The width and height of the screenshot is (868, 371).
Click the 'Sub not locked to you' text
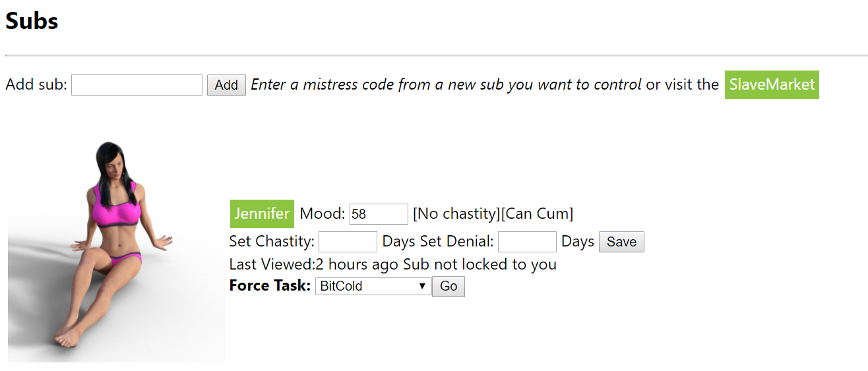480,264
